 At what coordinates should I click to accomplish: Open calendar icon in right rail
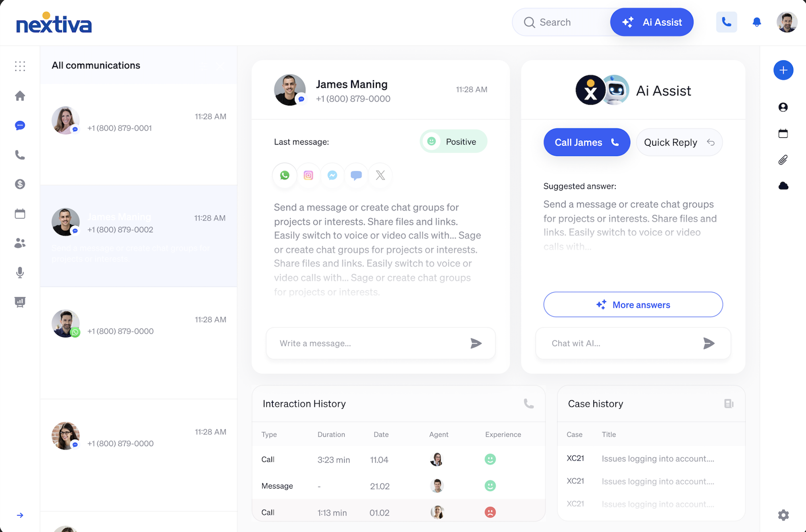click(783, 134)
